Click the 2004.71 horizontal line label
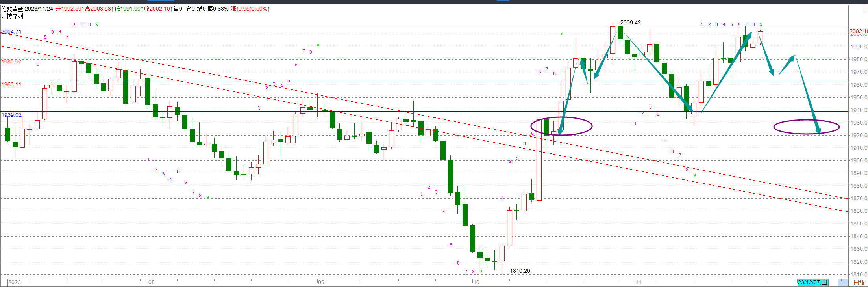Screen dimensions: 868x287 click(11, 32)
